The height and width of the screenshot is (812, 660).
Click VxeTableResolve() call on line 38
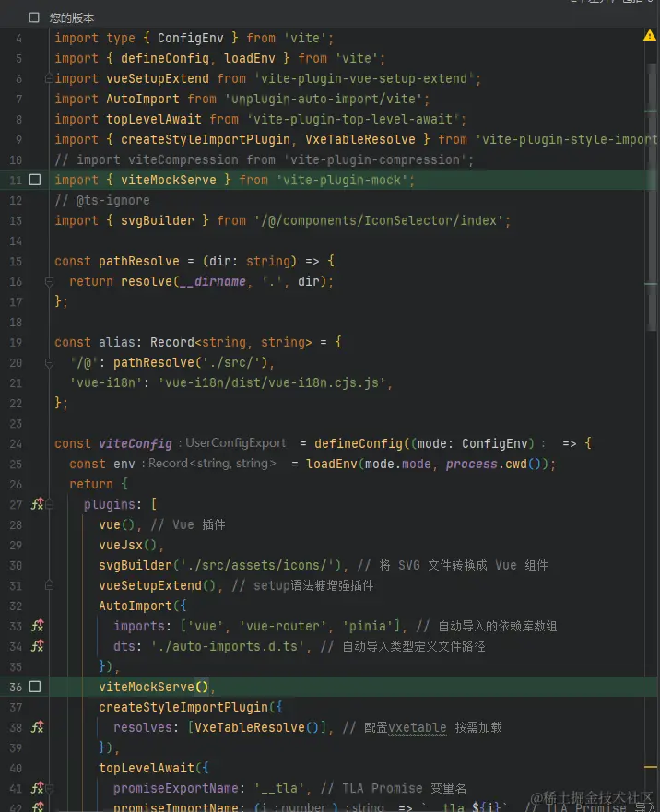(257, 727)
